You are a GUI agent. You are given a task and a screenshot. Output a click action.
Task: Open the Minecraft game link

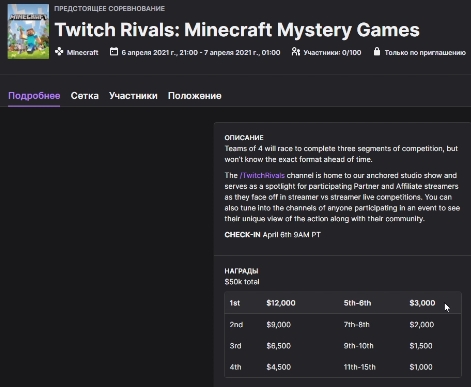(82, 52)
